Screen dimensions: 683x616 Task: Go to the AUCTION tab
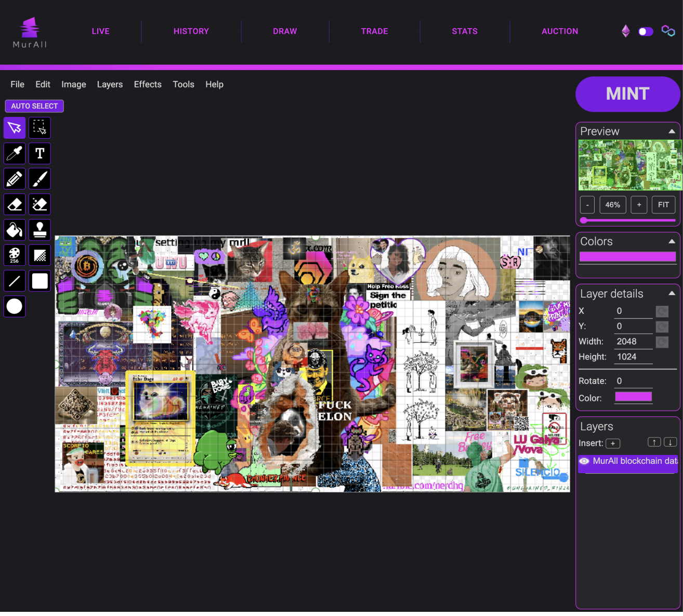(x=560, y=31)
